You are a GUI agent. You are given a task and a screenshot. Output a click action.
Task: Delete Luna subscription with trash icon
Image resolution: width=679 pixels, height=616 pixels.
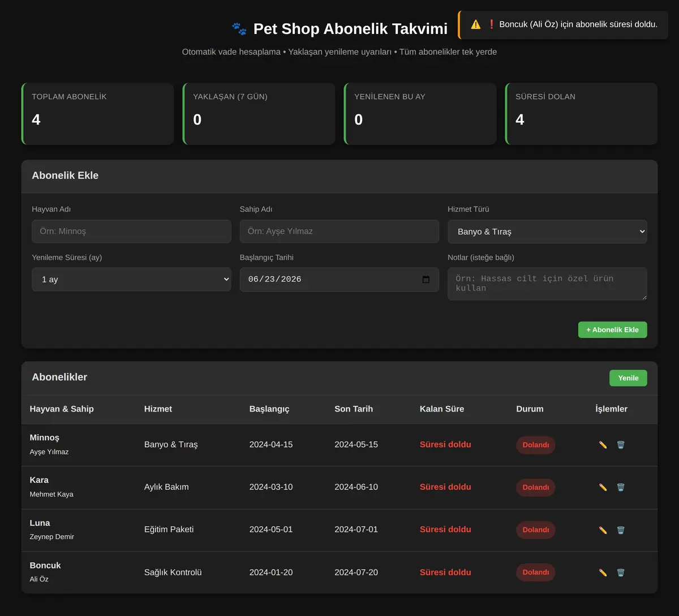tap(621, 530)
